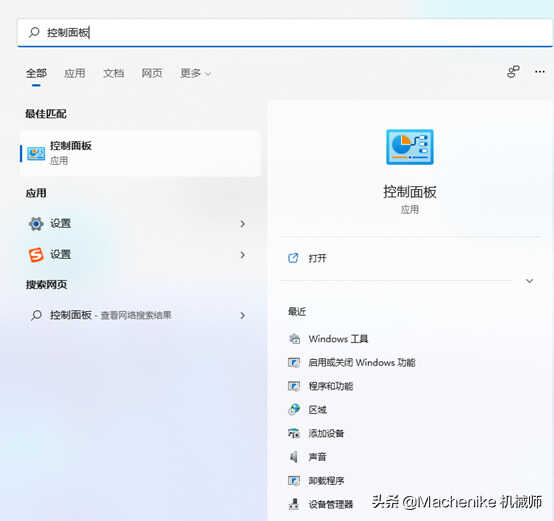Click the 区域 globe icon

pos(294,409)
